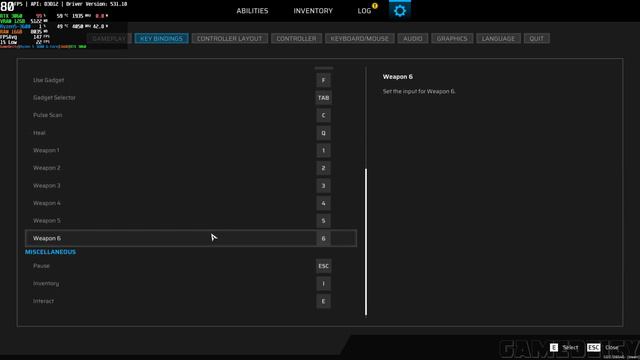Switch to the Gameplay tab
640x360 pixels.
pyautogui.click(x=109, y=38)
